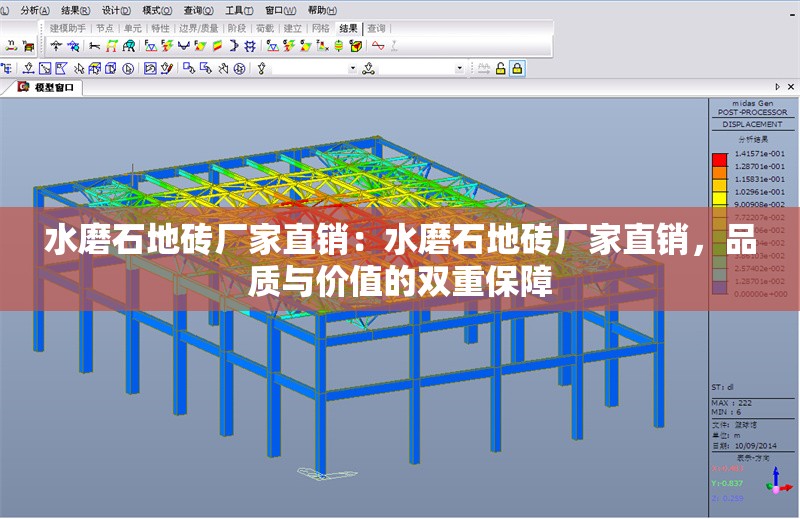Open the node selection dropdown
The height and width of the screenshot is (519, 800).
(353, 68)
